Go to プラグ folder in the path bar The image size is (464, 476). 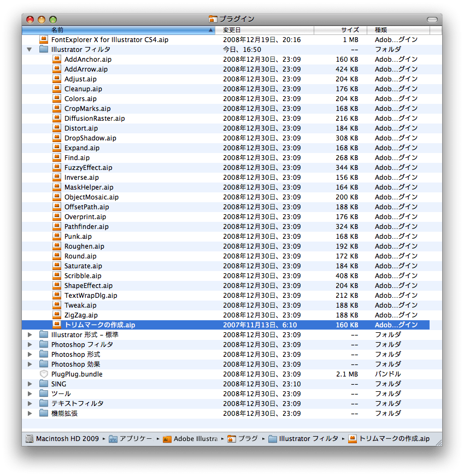(243, 439)
